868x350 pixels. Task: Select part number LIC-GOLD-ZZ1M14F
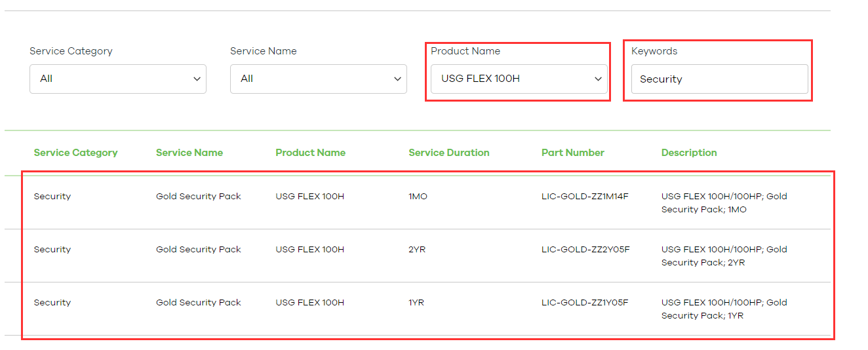tap(585, 196)
